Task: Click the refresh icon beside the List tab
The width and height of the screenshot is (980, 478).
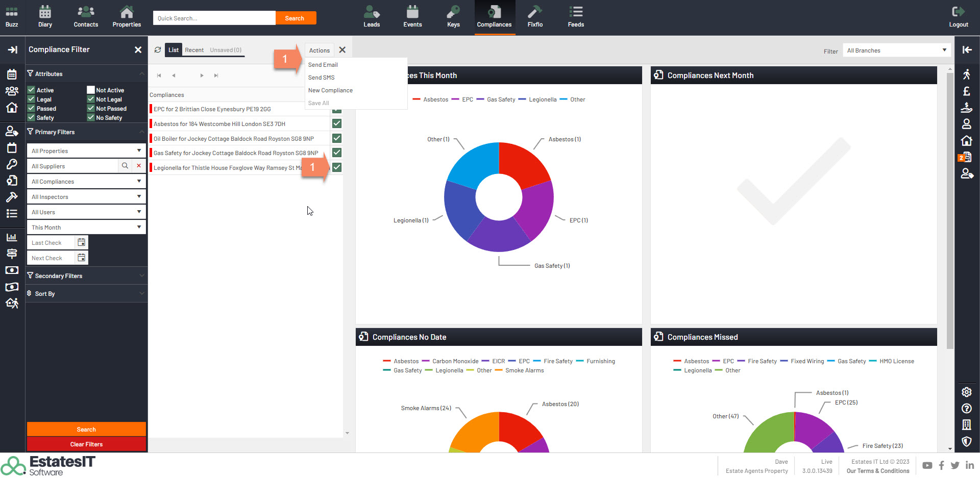Action: (158, 50)
